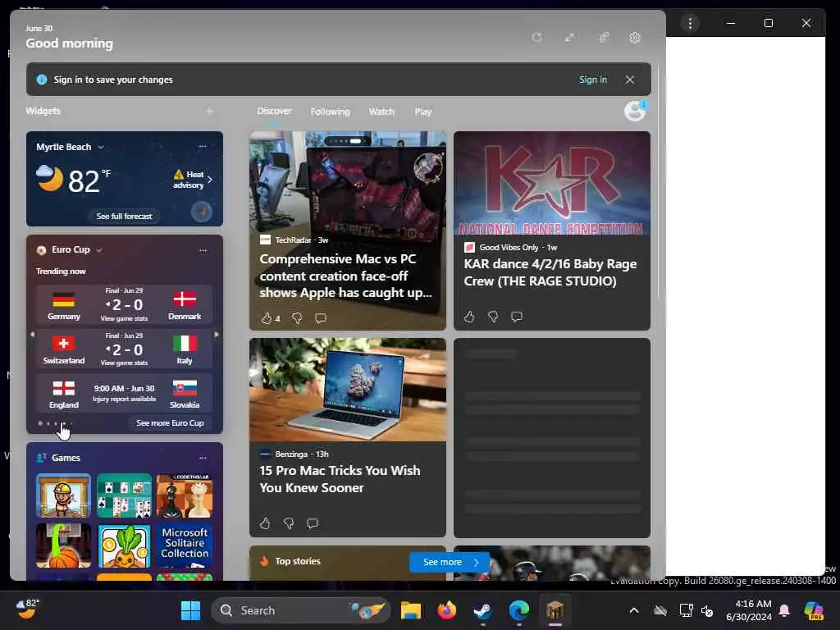Refresh the widgets feed
840x630 pixels.
coord(536,38)
